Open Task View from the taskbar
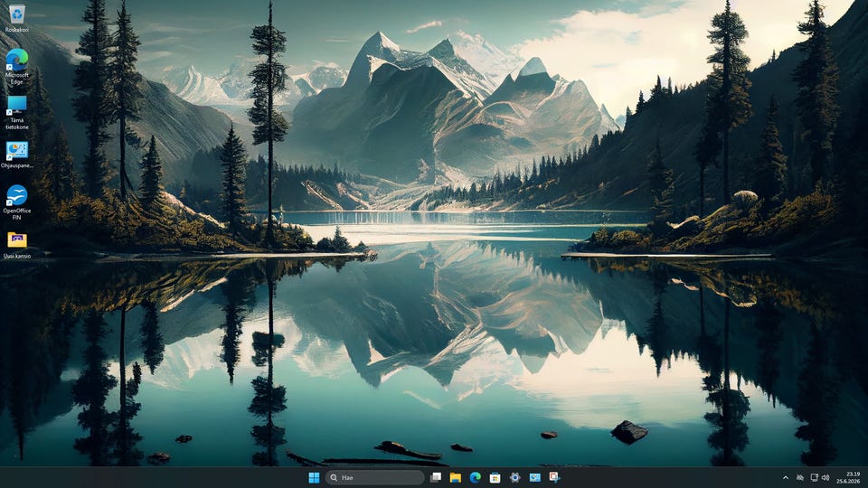868x488 pixels. click(436, 477)
